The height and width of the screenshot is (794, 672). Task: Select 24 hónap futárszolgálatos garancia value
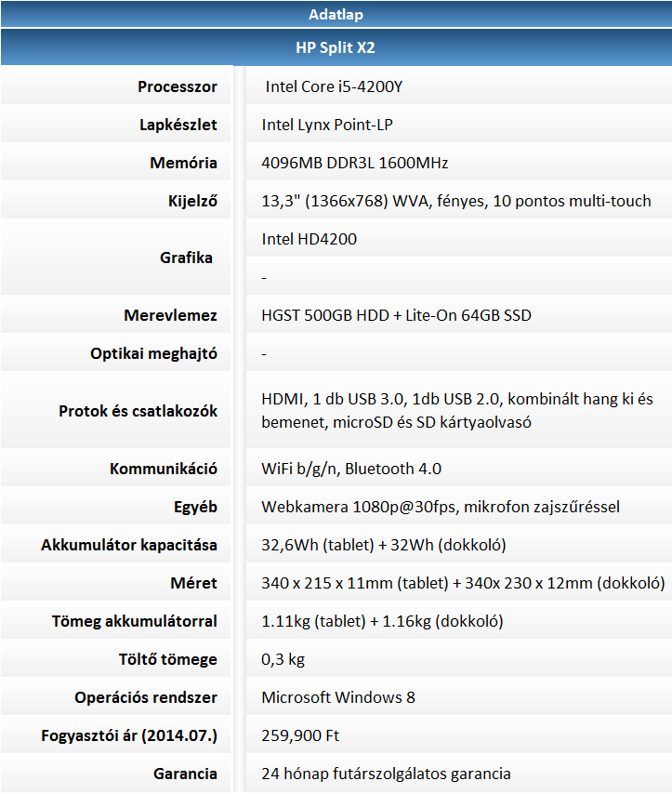(x=386, y=774)
